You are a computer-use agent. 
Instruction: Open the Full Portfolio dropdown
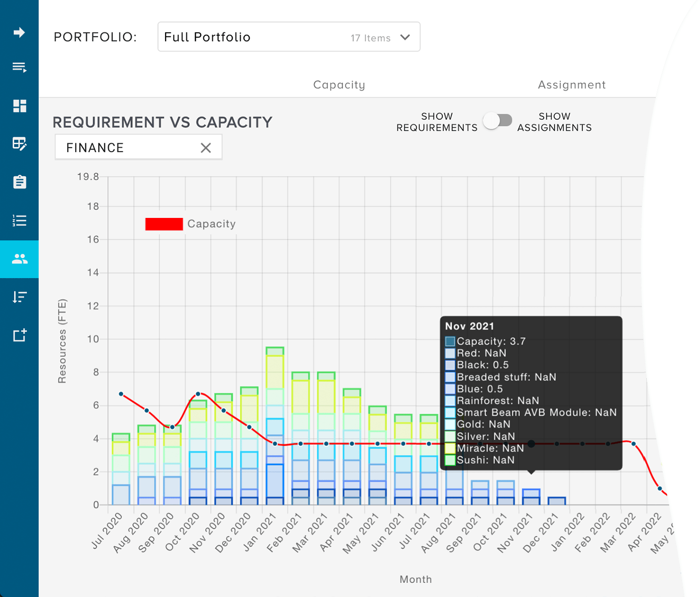pos(288,36)
